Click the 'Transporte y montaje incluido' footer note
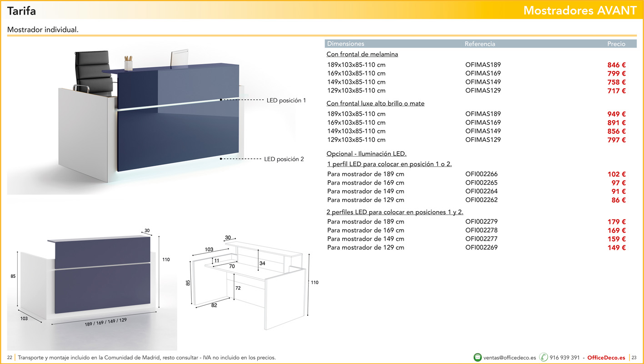 tap(146, 358)
